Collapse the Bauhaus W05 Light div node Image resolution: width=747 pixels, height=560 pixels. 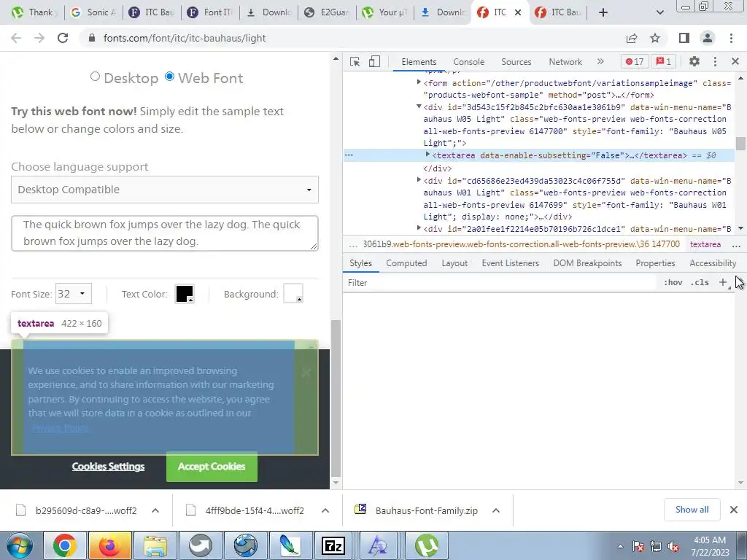[x=419, y=106]
